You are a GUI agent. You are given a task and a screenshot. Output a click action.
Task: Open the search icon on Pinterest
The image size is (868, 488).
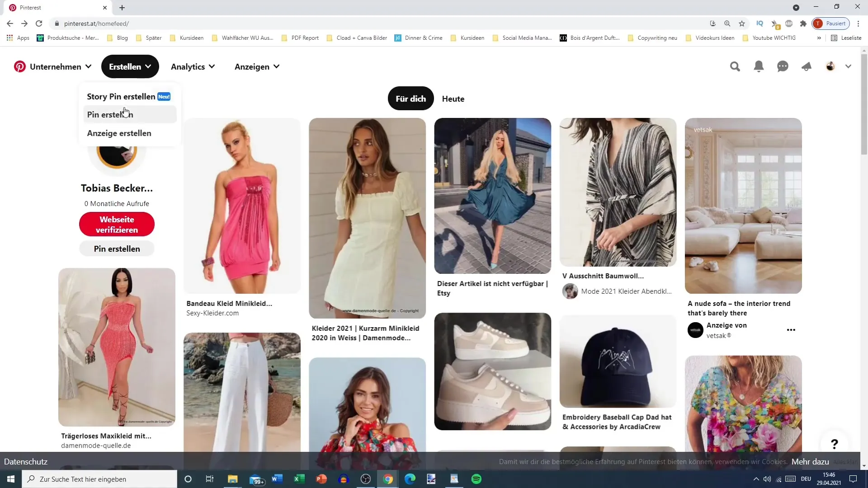click(735, 66)
